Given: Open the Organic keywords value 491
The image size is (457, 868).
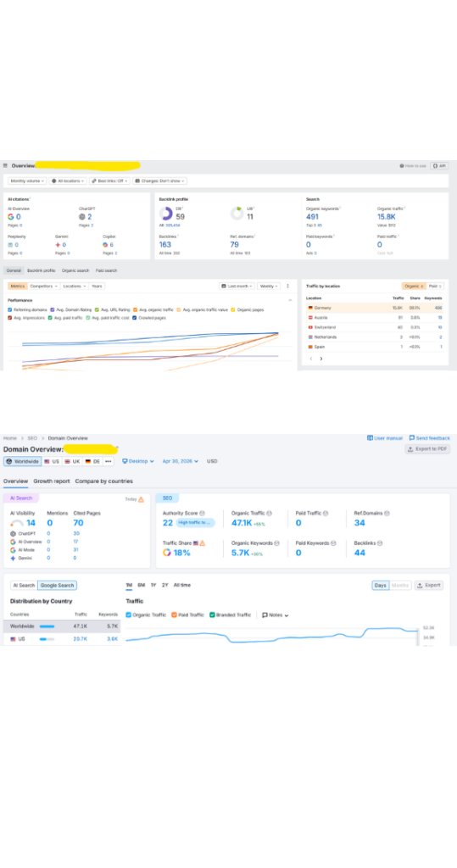Looking at the screenshot, I should click(x=312, y=217).
